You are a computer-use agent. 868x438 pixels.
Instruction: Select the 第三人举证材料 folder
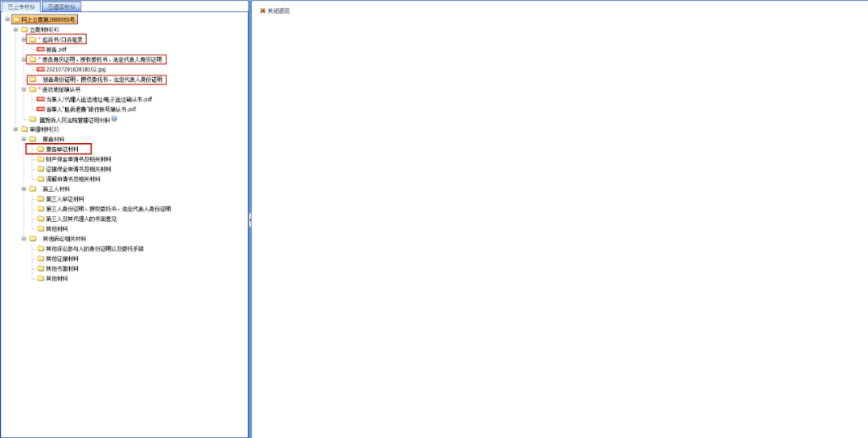[65, 199]
